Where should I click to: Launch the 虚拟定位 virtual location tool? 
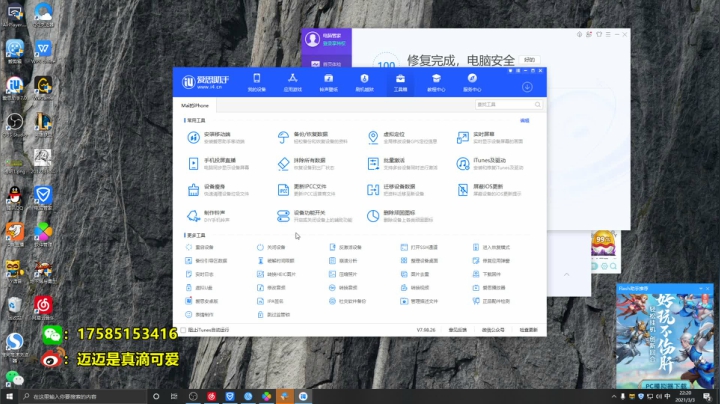[402, 137]
